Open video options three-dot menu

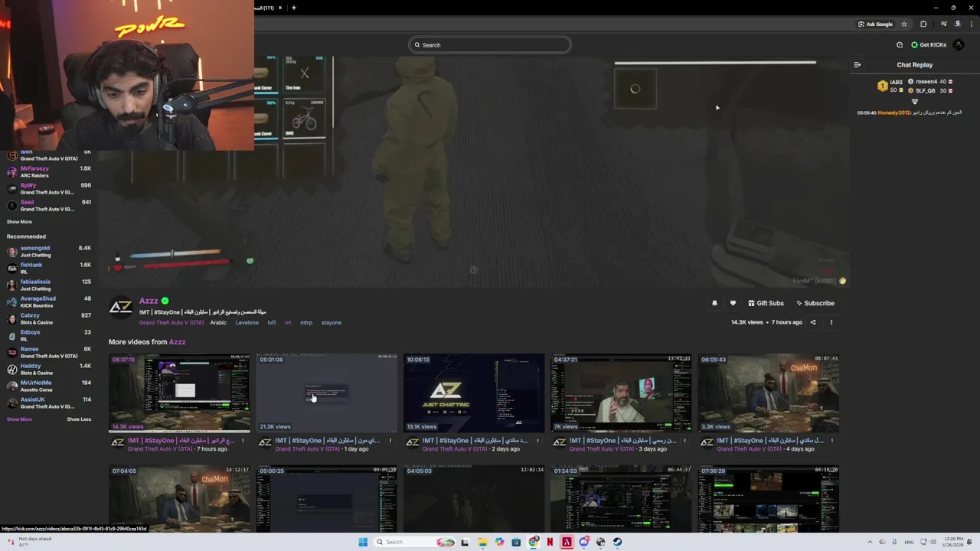pyautogui.click(x=831, y=322)
